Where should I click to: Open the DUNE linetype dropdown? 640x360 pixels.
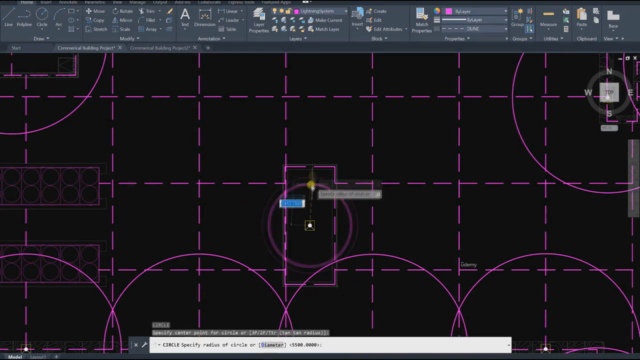(x=505, y=29)
